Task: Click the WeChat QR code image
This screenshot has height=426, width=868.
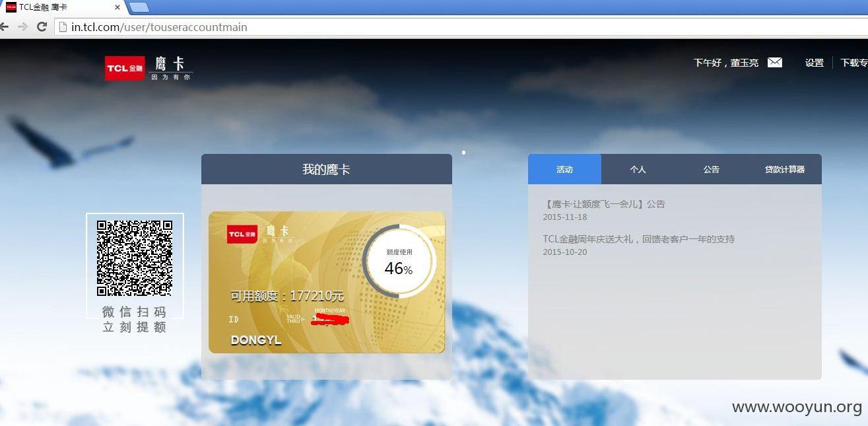Action: (135, 258)
